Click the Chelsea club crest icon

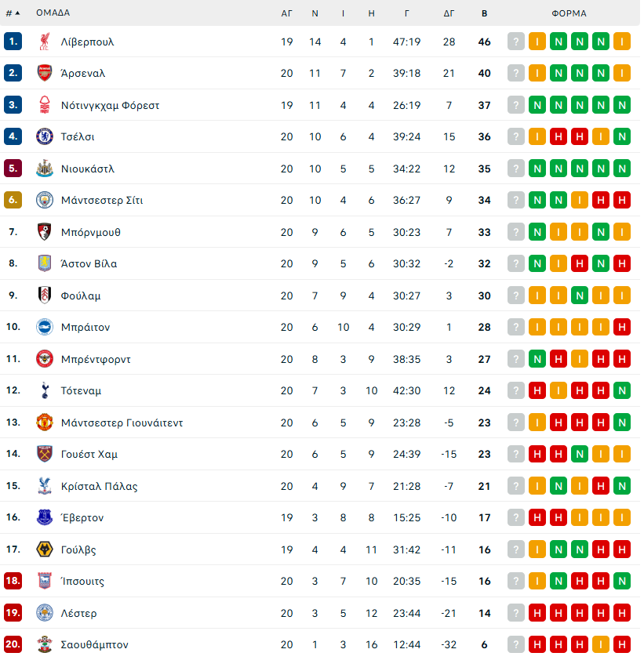coord(45,136)
